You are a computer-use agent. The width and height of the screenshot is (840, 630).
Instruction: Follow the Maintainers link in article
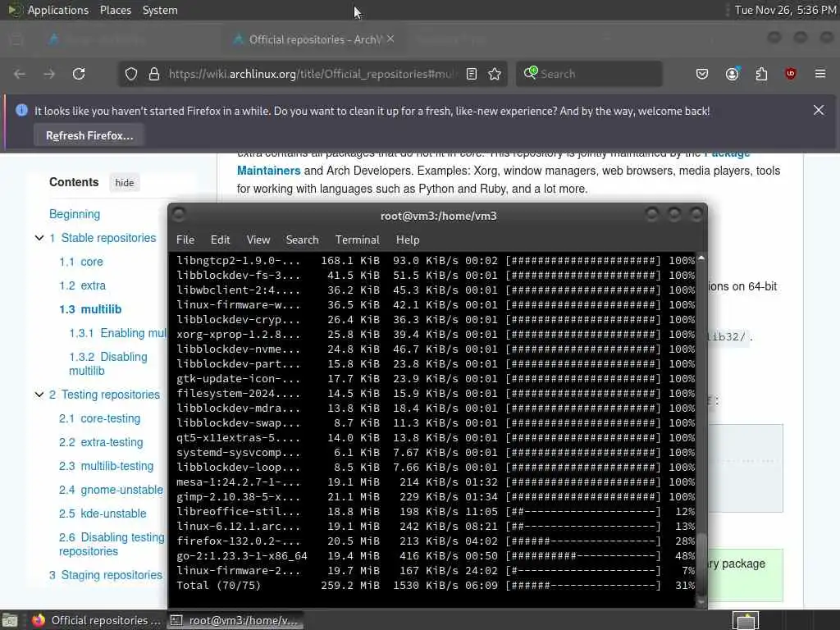(x=269, y=171)
